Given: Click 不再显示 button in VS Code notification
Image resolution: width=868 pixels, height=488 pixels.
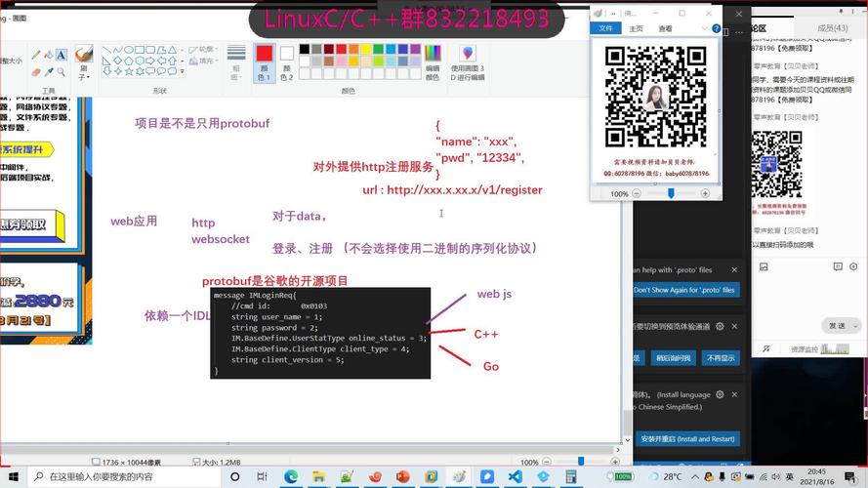Looking at the screenshot, I should [721, 358].
